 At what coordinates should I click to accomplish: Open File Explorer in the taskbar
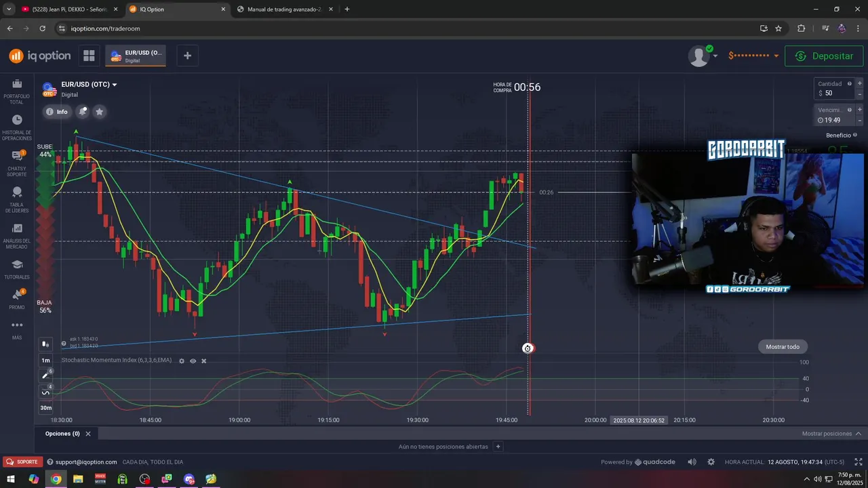click(x=78, y=479)
